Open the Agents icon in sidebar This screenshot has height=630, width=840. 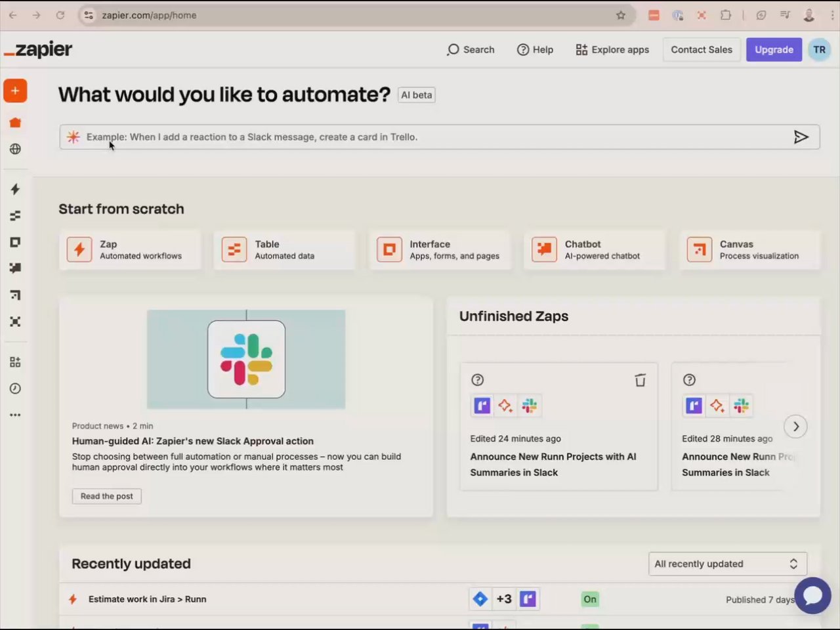pos(15,322)
